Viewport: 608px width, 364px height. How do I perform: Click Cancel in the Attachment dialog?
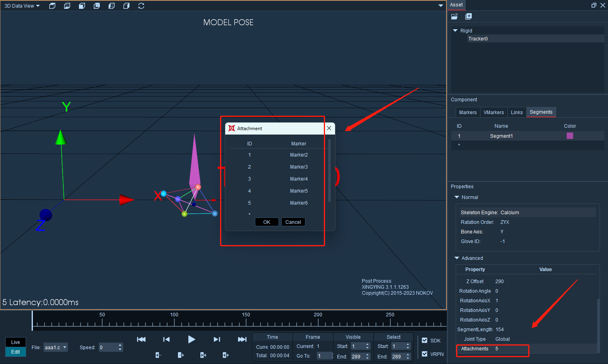point(293,222)
